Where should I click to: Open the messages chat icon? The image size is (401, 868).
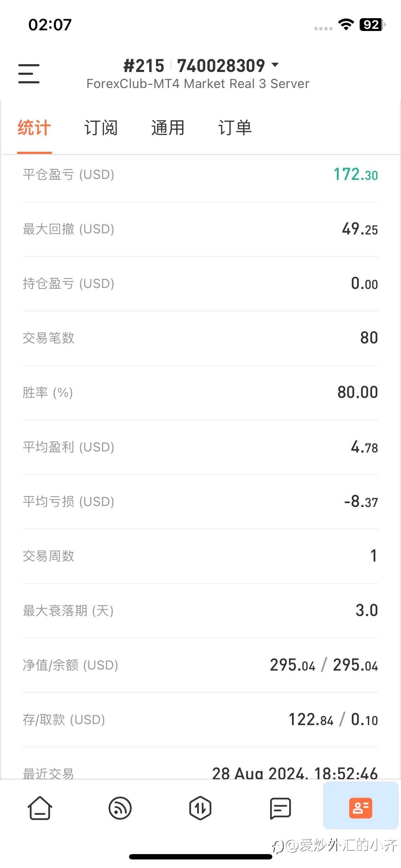pyautogui.click(x=281, y=808)
